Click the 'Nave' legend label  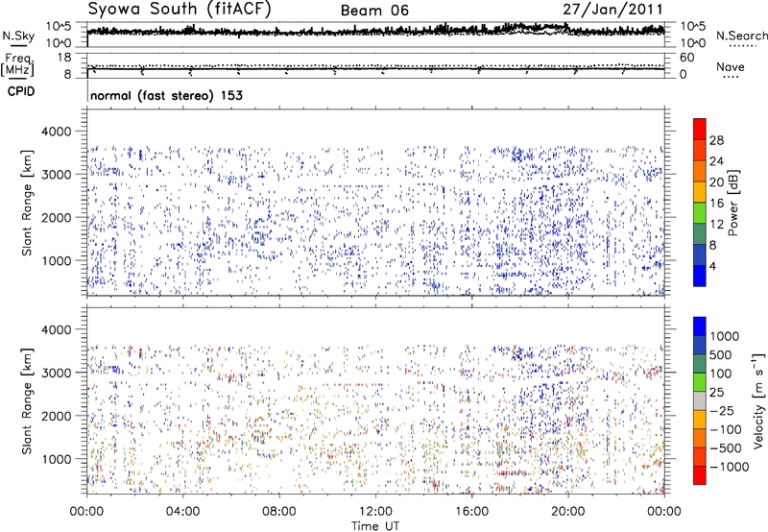coord(731,67)
